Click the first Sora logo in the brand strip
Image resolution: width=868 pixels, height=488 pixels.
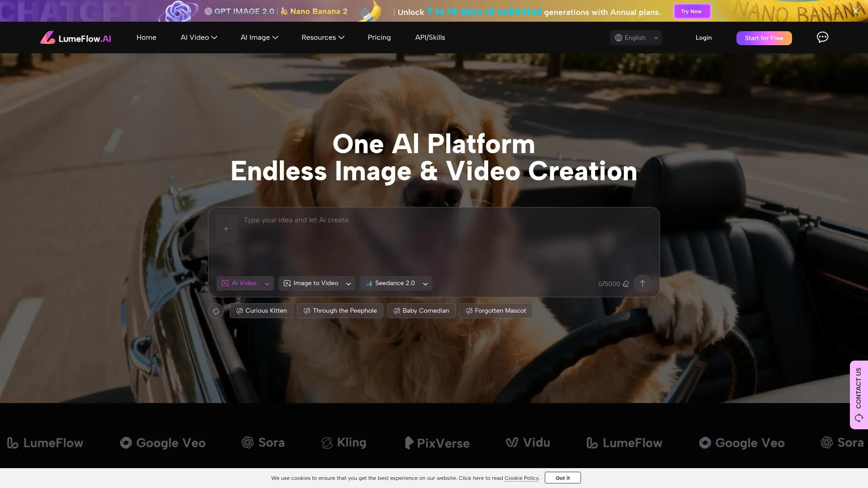pyautogui.click(x=263, y=443)
